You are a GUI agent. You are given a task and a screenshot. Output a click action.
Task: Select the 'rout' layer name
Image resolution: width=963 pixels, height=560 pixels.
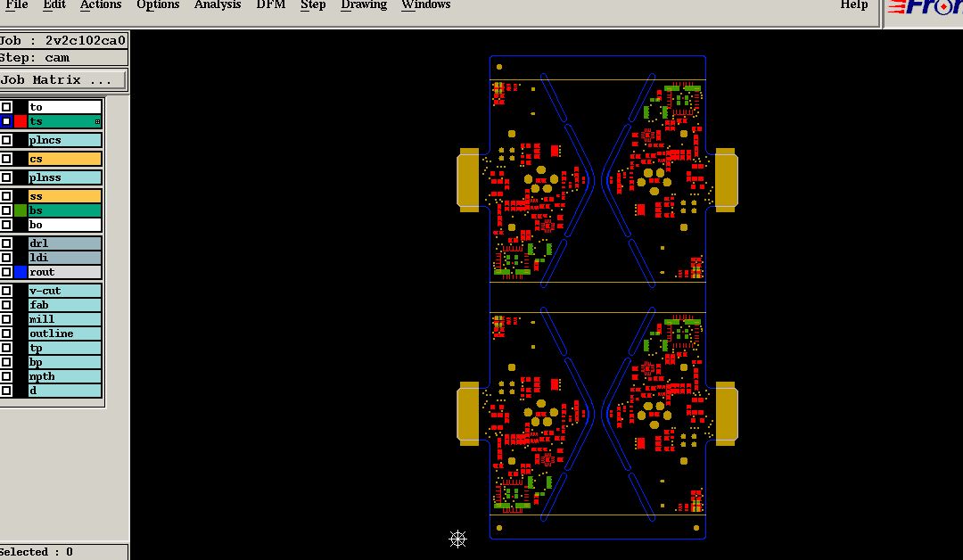(x=64, y=272)
